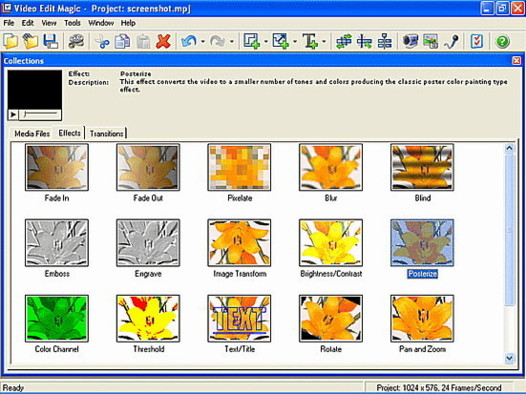
Task: Open the Undo history dropdown arrow
Action: (x=203, y=42)
